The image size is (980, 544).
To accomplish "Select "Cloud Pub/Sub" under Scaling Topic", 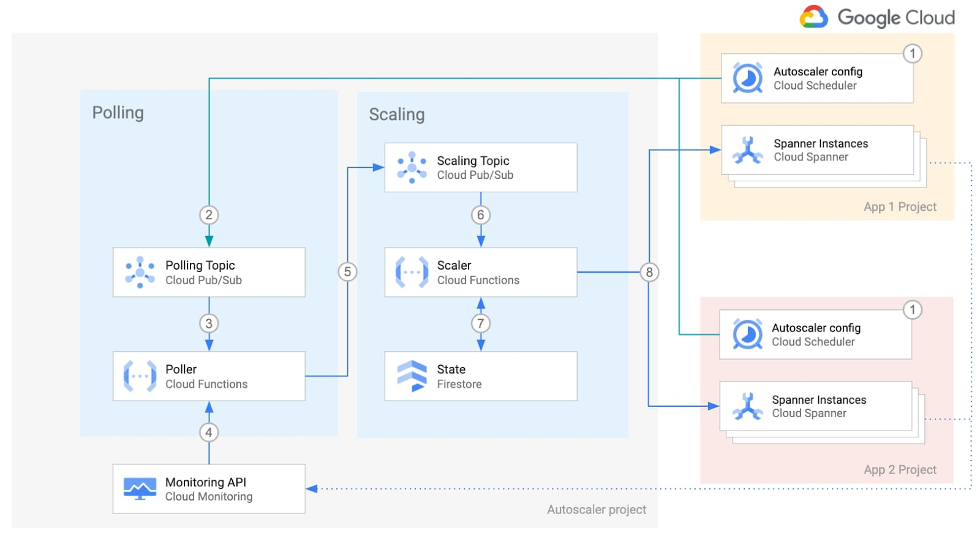I will pos(475,175).
